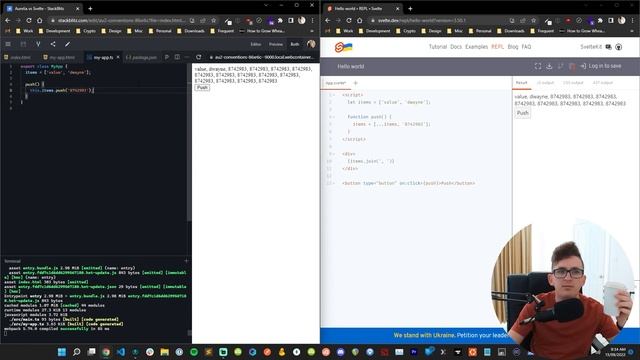The width and height of the screenshot is (640, 360).
Task: Open the Svelte Blog link
Action: (x=513, y=47)
